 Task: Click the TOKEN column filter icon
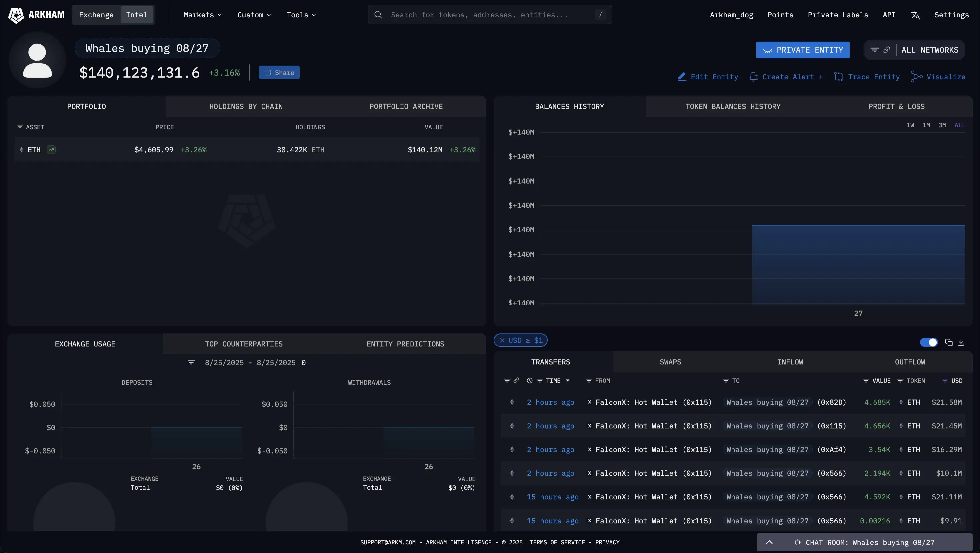pos(900,381)
